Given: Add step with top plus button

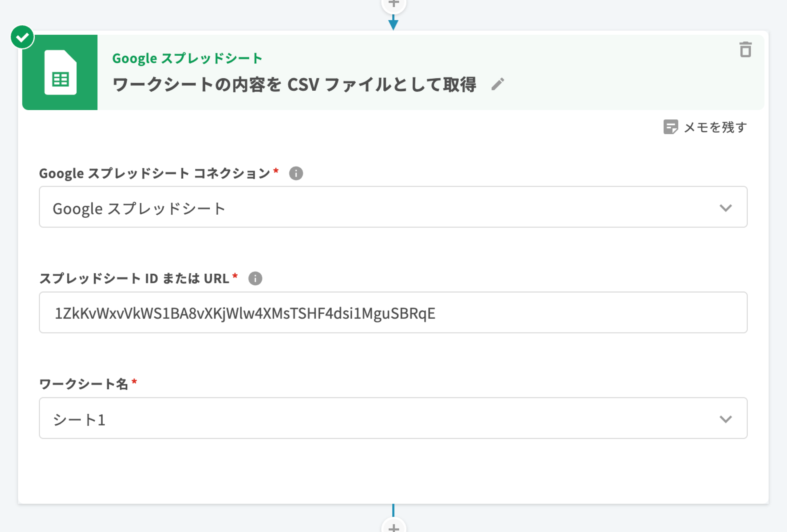Looking at the screenshot, I should pyautogui.click(x=393, y=4).
